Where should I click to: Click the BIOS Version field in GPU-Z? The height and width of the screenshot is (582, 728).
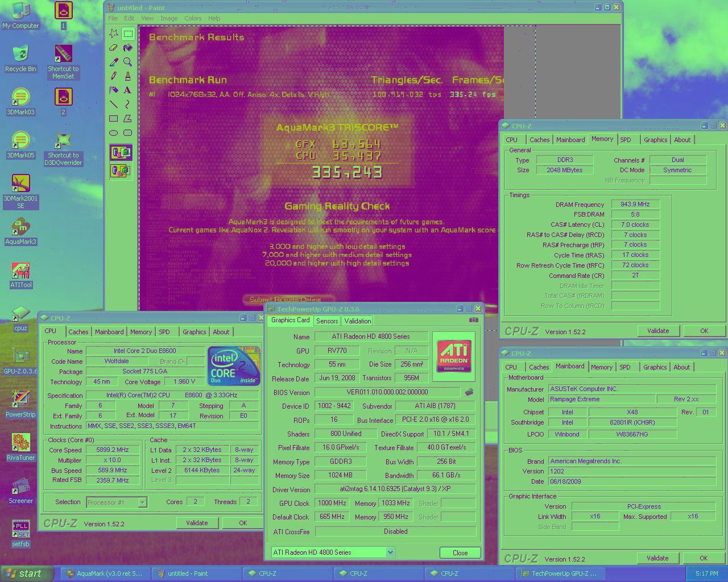(387, 392)
